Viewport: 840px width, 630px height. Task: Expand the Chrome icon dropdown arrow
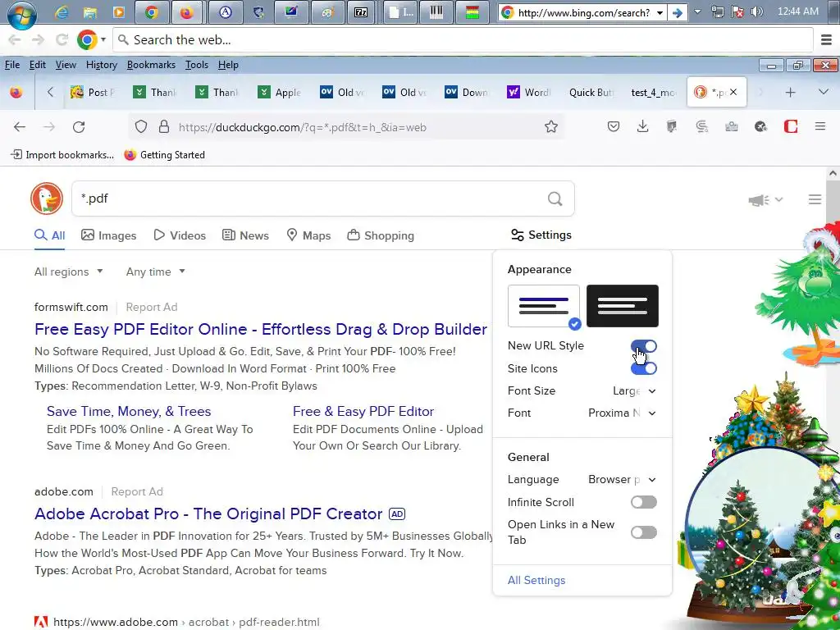point(103,39)
